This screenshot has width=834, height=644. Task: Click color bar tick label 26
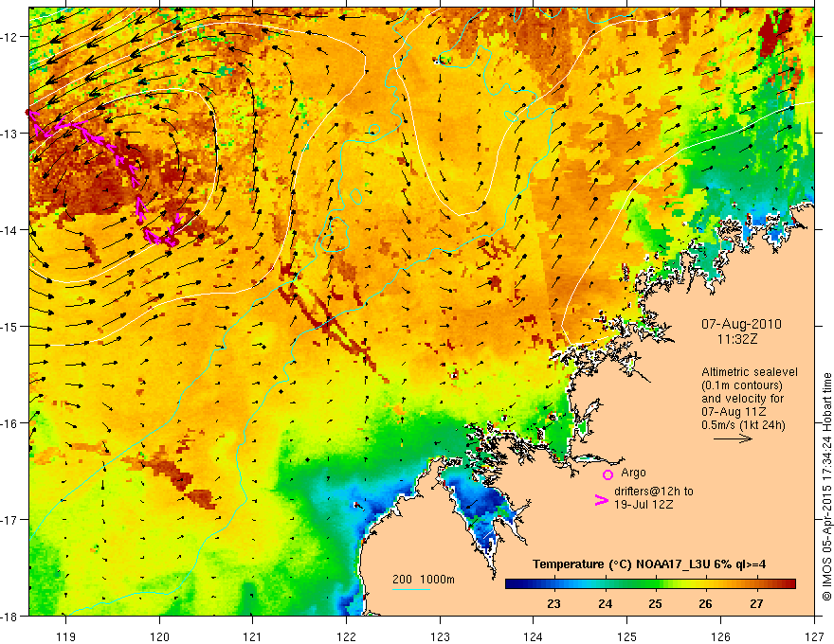tap(705, 603)
